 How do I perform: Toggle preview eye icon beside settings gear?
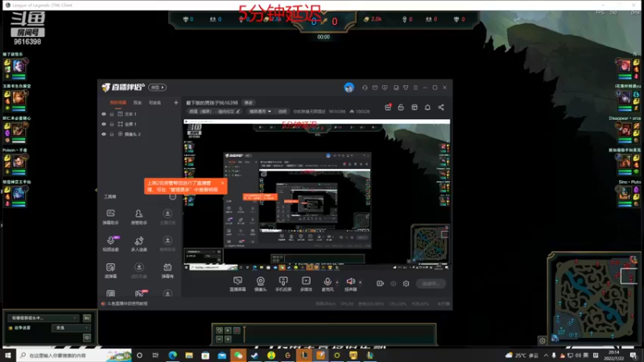[x=393, y=284]
